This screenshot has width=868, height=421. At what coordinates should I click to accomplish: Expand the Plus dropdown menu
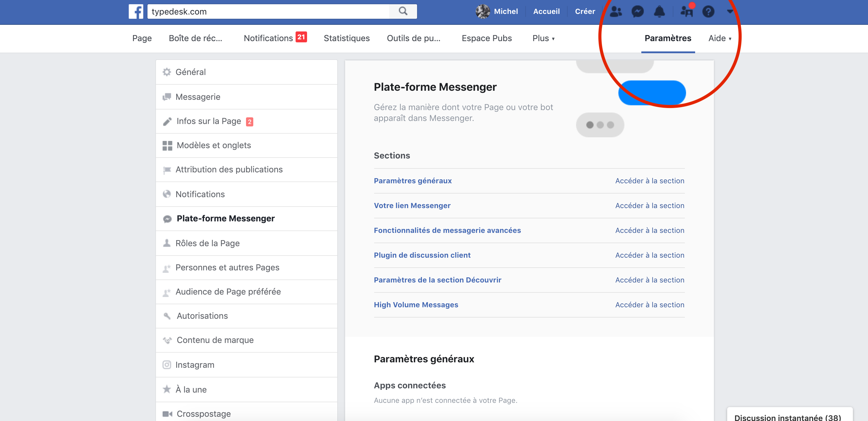pyautogui.click(x=543, y=38)
